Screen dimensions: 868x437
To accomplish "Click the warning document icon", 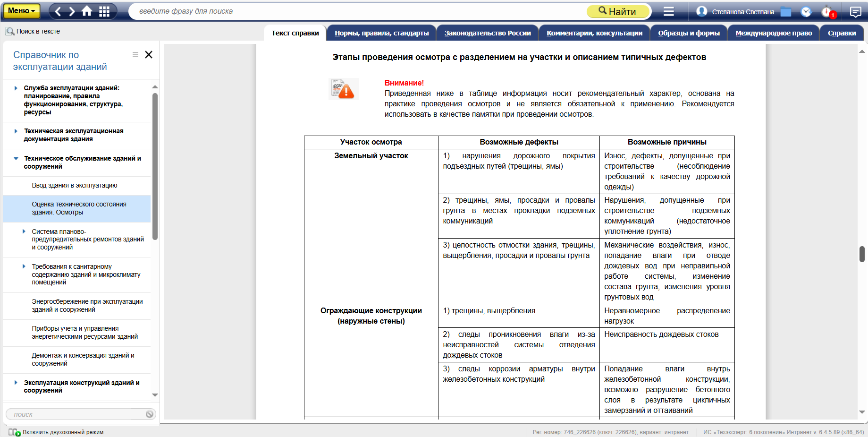I will [x=344, y=89].
